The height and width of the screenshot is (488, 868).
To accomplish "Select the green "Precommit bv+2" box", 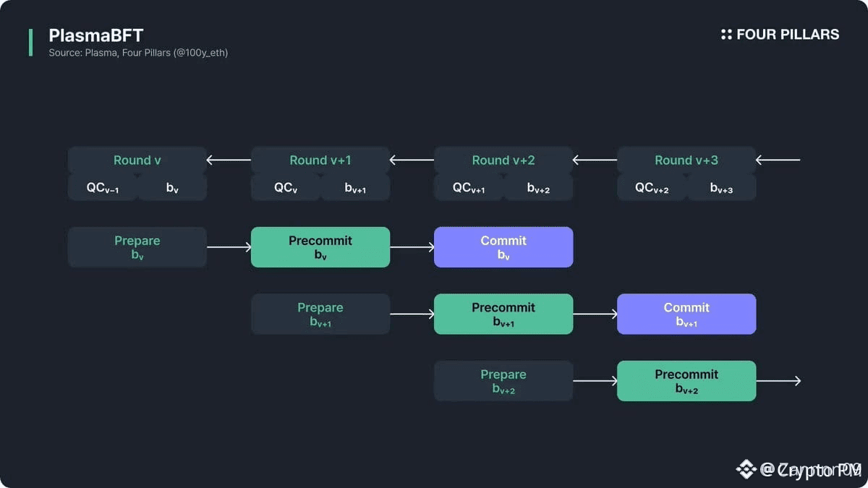I will 686,381.
